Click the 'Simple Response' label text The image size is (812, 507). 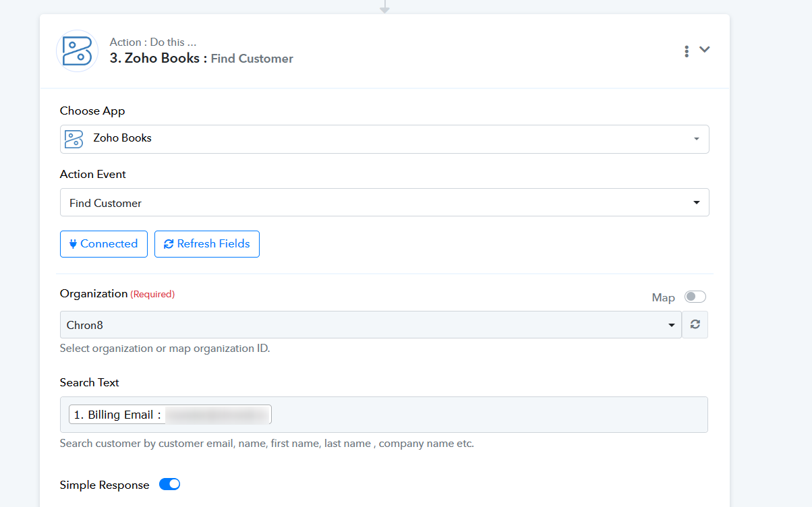[x=105, y=485]
